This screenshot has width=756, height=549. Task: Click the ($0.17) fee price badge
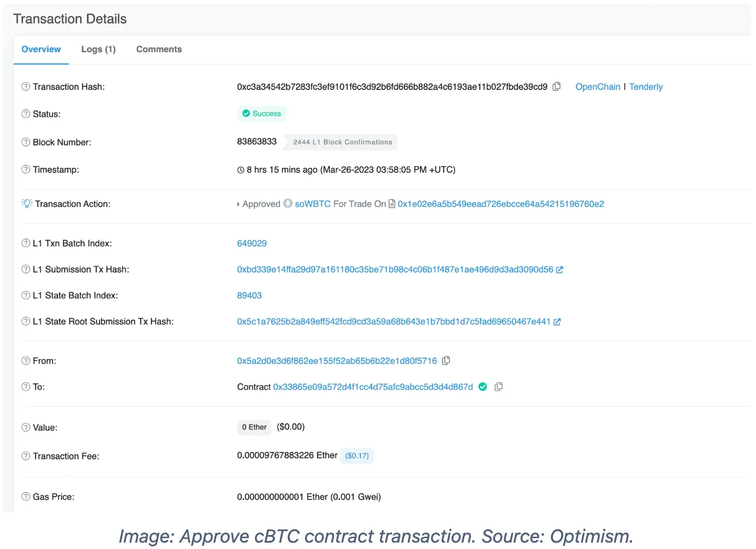pos(357,455)
